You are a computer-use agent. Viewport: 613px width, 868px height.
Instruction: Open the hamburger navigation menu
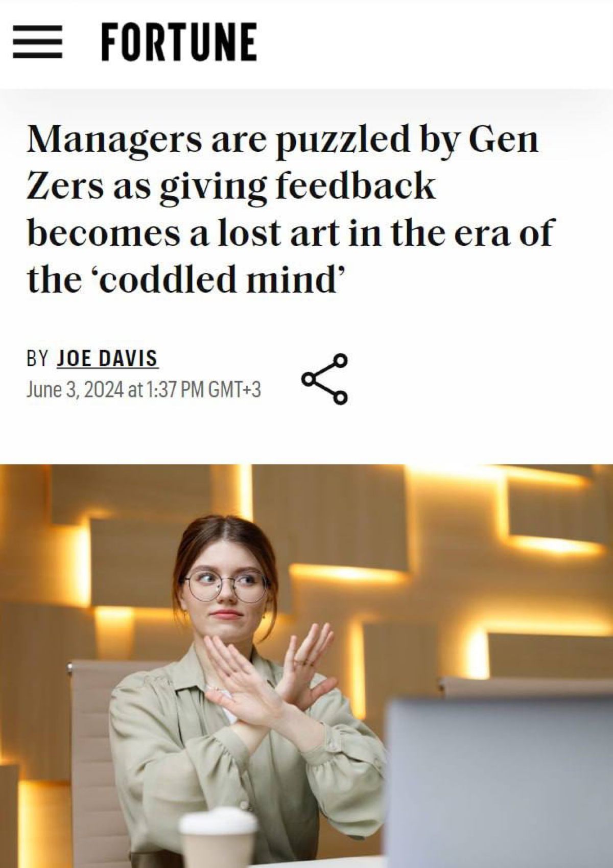37,42
